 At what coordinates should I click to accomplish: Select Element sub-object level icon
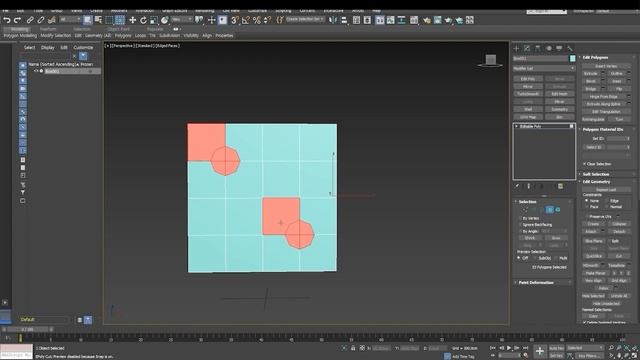pyautogui.click(x=558, y=210)
